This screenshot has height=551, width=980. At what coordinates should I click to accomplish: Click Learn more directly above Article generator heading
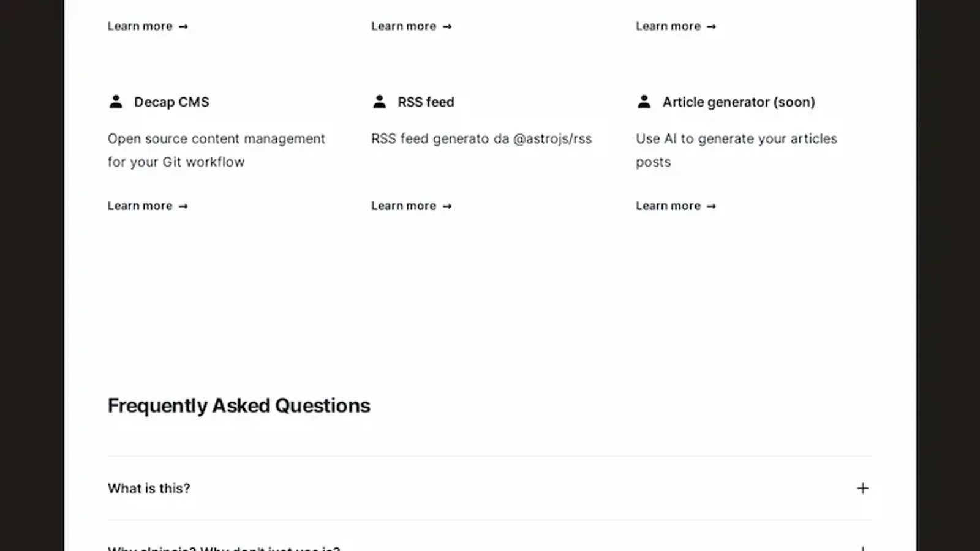point(668,26)
